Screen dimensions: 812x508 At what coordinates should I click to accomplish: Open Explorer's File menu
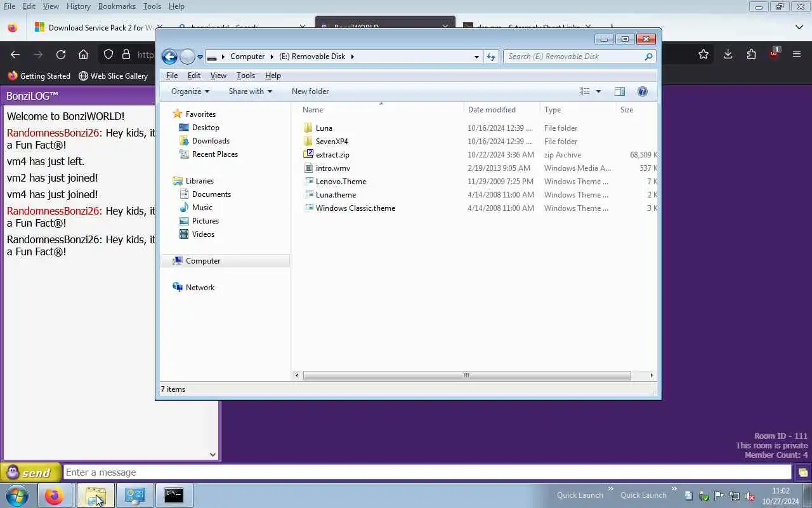[171, 76]
